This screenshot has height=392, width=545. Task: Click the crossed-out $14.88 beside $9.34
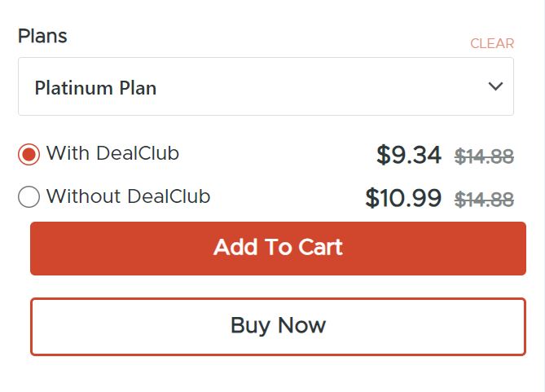484,156
